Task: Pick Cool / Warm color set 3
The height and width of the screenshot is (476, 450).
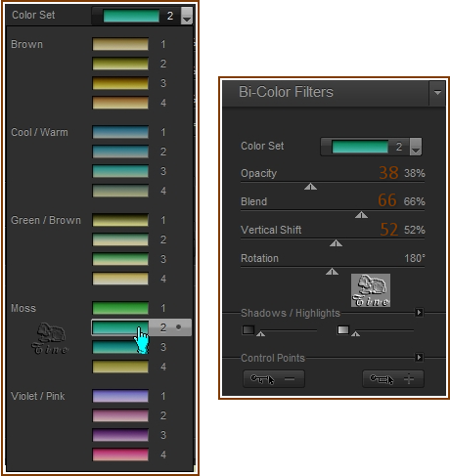Action: (x=120, y=171)
